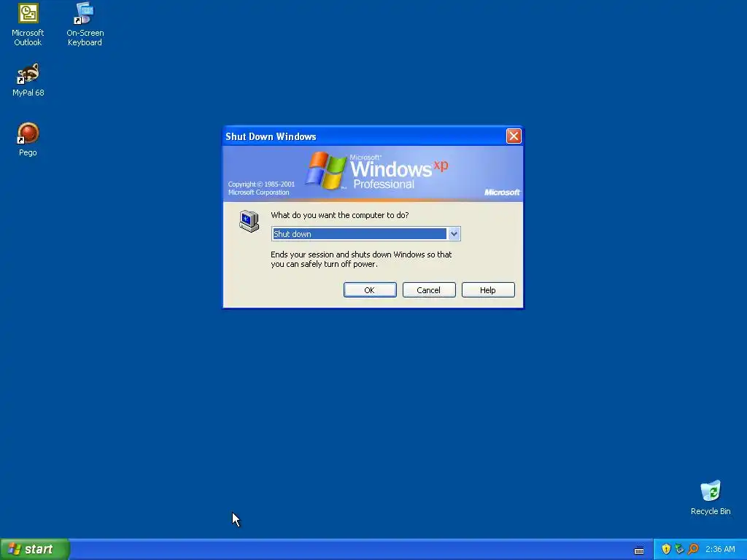Cancel the Shut Down Windows dialog
747x560 pixels.
[429, 290]
